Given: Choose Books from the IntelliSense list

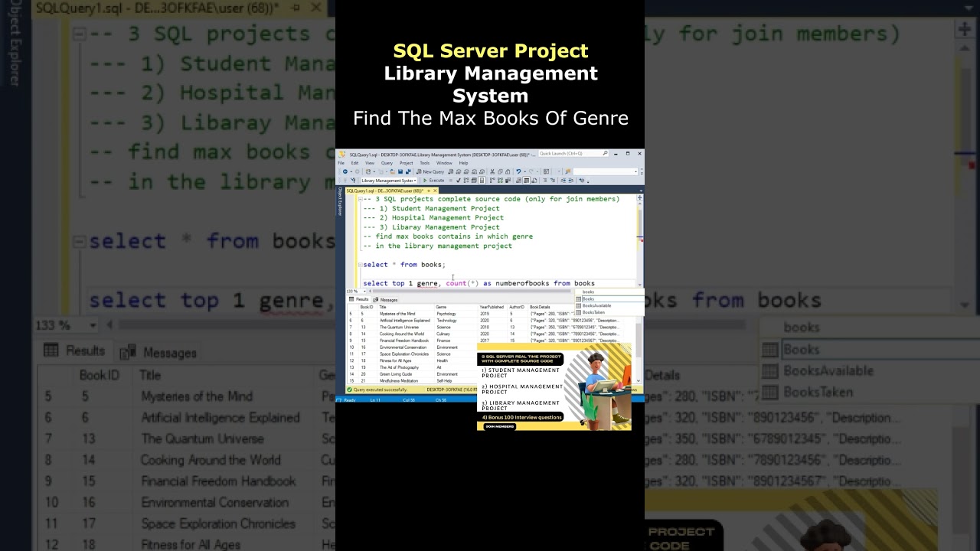Looking at the screenshot, I should tap(609, 298).
